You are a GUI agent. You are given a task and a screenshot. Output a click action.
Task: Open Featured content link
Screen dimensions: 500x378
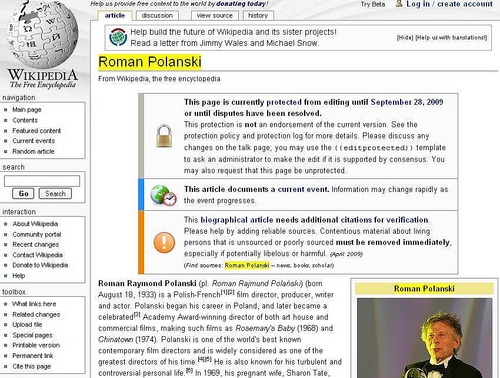[x=37, y=131]
